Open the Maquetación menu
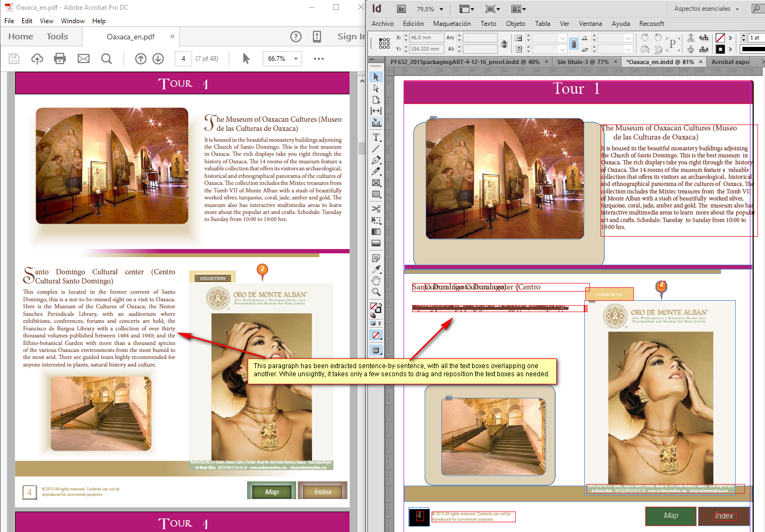Viewport: 765px width, 532px height. [x=452, y=24]
